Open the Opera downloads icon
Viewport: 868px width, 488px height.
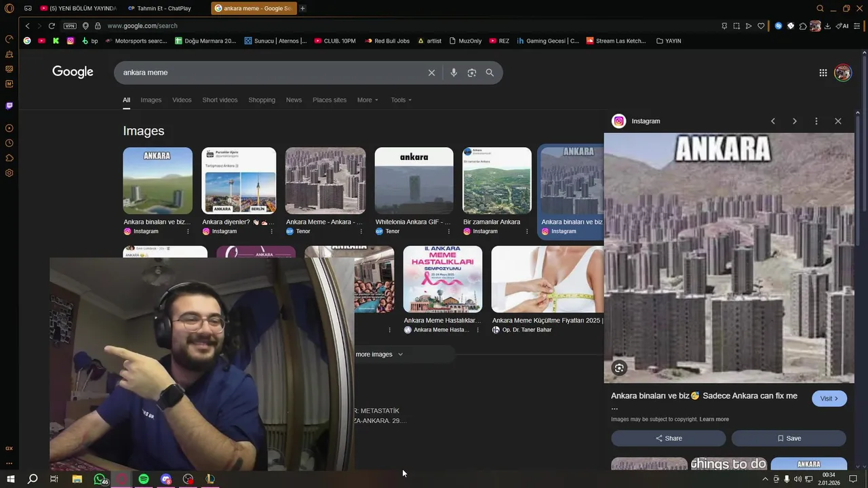click(827, 26)
